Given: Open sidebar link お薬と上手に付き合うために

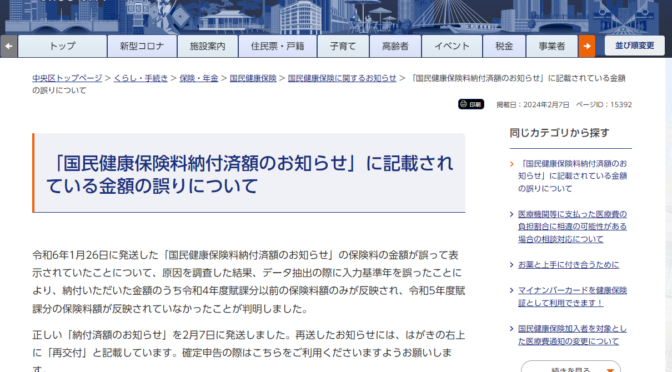Looking at the screenshot, I should click(568, 265).
